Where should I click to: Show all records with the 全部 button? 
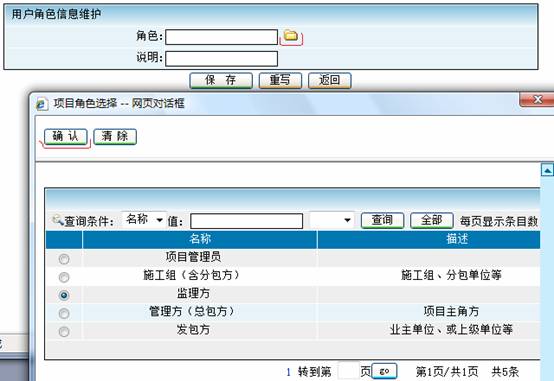click(x=432, y=221)
